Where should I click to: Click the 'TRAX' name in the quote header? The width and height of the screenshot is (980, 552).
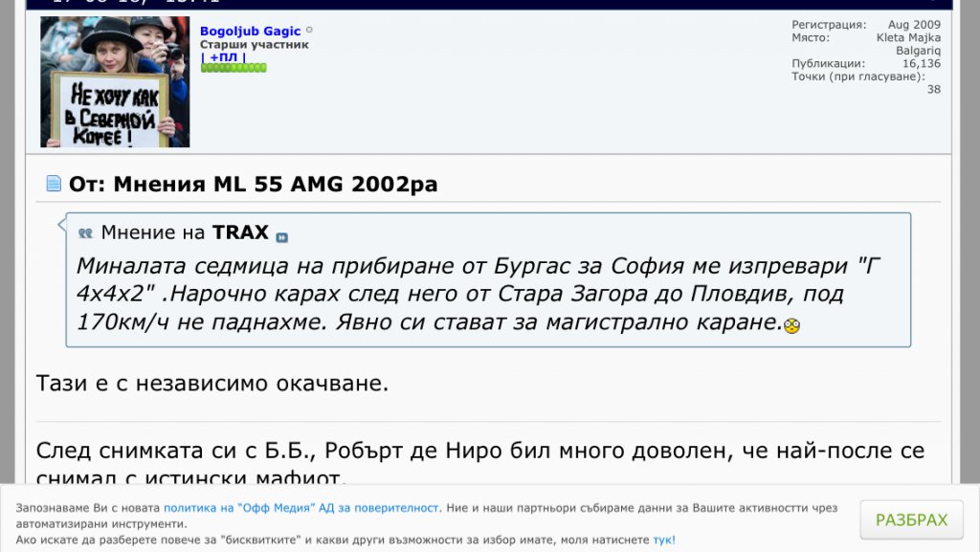240,232
